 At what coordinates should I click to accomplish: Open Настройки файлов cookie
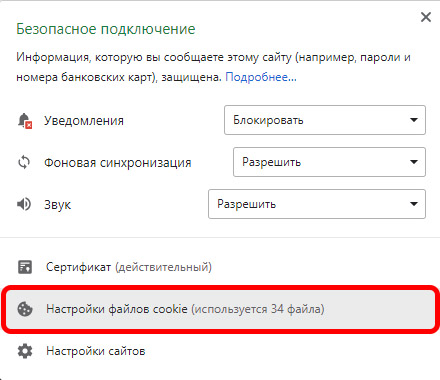[x=220, y=309]
